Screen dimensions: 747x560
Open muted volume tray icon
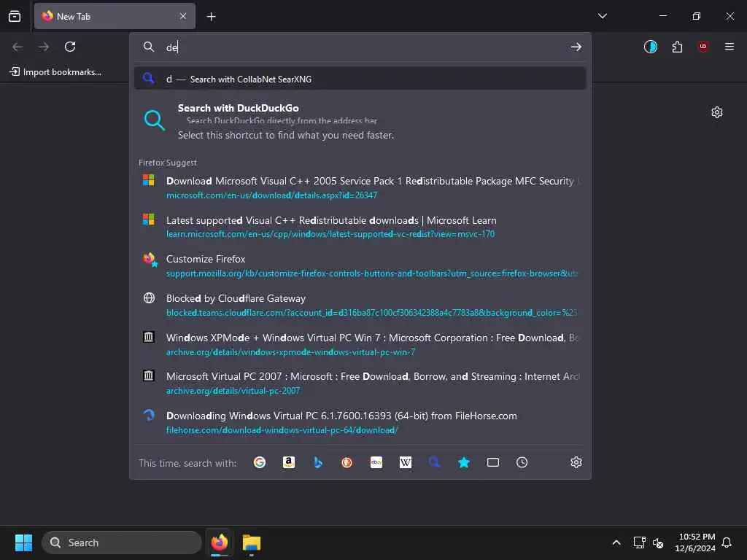(x=658, y=542)
